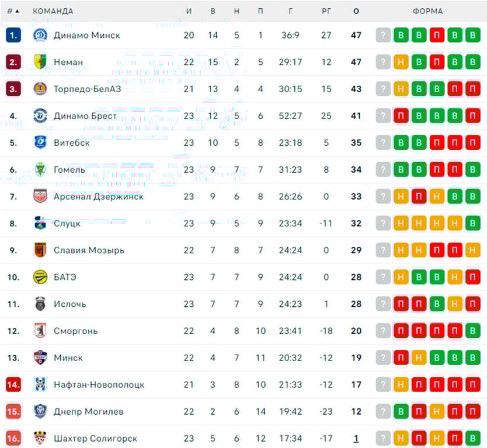Click the Днепр Могилев shield icon

pos(40,411)
